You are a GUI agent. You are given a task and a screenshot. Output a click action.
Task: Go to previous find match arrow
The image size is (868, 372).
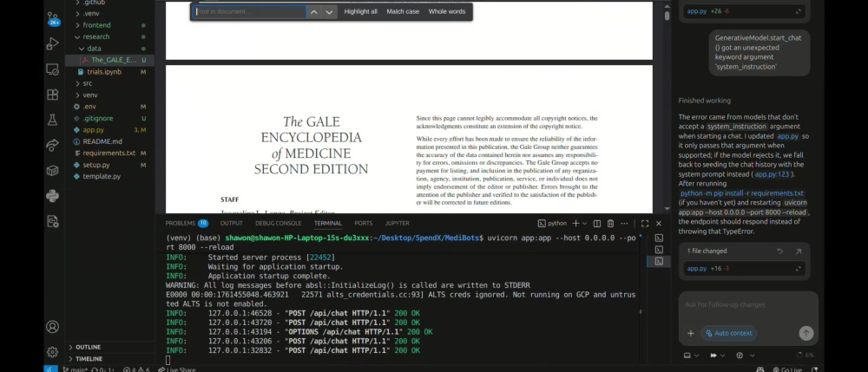(x=313, y=11)
